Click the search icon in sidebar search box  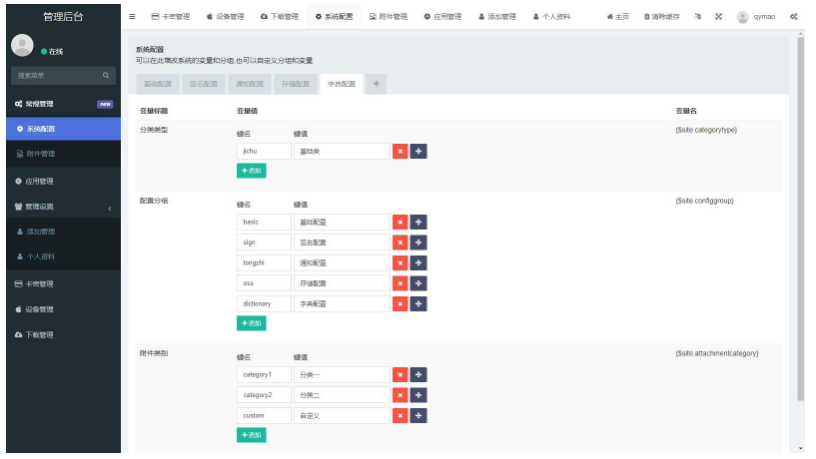click(x=107, y=75)
